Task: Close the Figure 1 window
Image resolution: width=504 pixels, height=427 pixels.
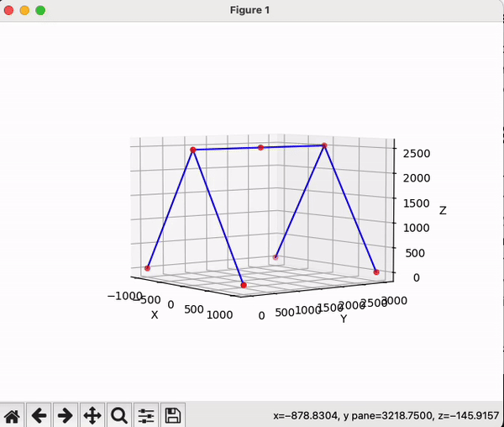Action: click(8, 10)
